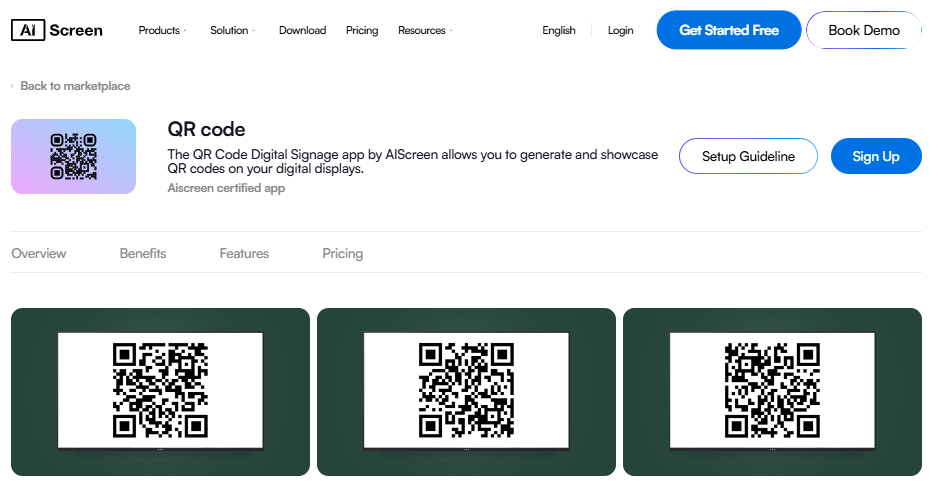Screen dimensions: 930x491
Task: Switch to the Benefits tab
Action: 143,253
